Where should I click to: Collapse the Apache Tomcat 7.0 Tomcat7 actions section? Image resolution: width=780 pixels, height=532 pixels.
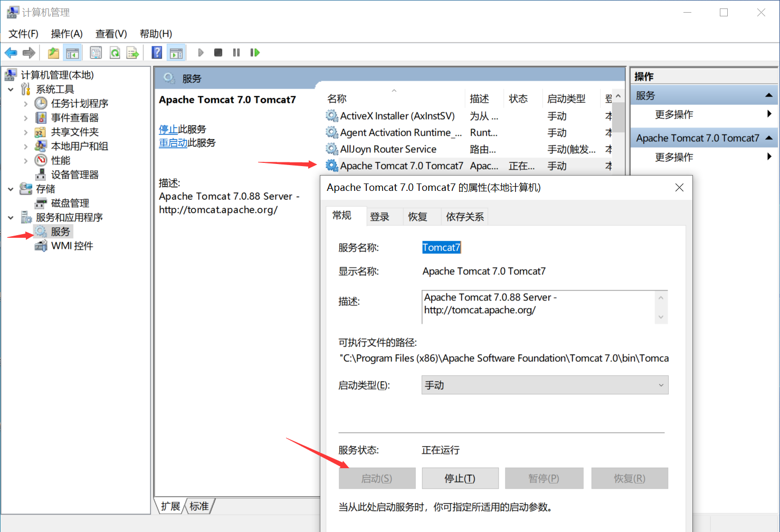click(769, 138)
